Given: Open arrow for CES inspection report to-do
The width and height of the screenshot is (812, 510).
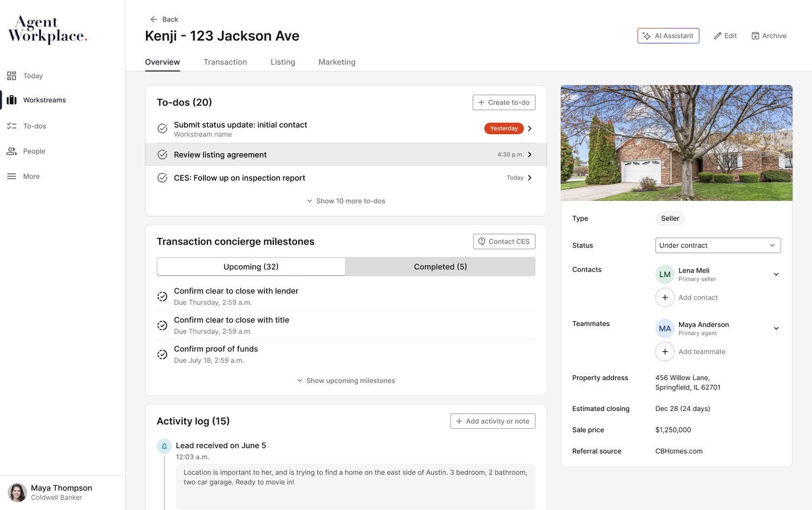Looking at the screenshot, I should point(530,178).
